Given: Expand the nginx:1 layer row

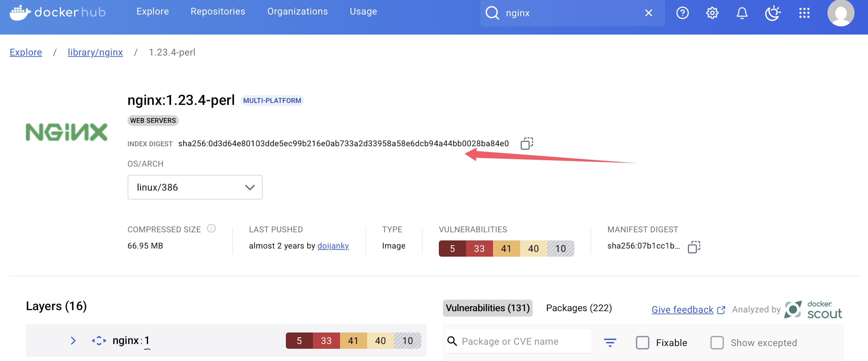Looking at the screenshot, I should pyautogui.click(x=73, y=340).
